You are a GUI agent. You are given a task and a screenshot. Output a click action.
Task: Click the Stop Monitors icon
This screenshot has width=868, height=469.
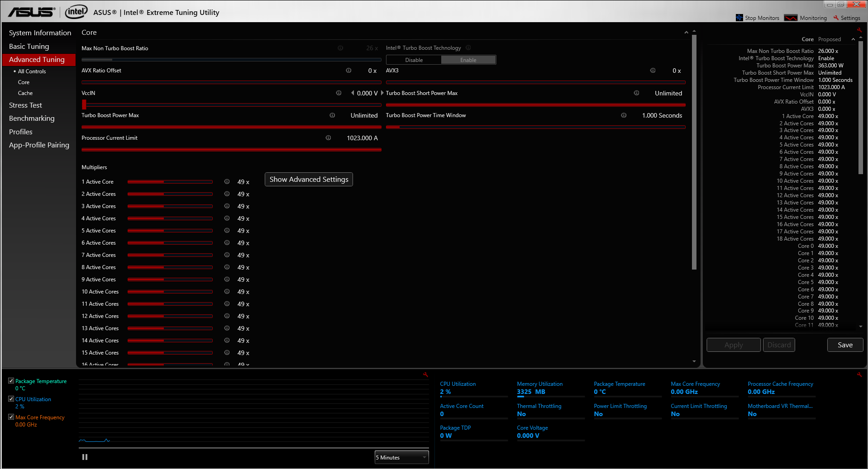pyautogui.click(x=739, y=18)
